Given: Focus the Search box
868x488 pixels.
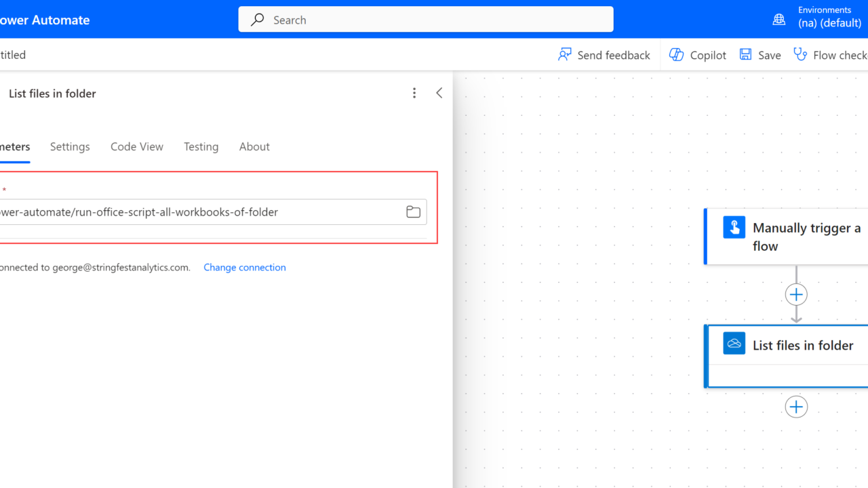Looking at the screenshot, I should 426,20.
